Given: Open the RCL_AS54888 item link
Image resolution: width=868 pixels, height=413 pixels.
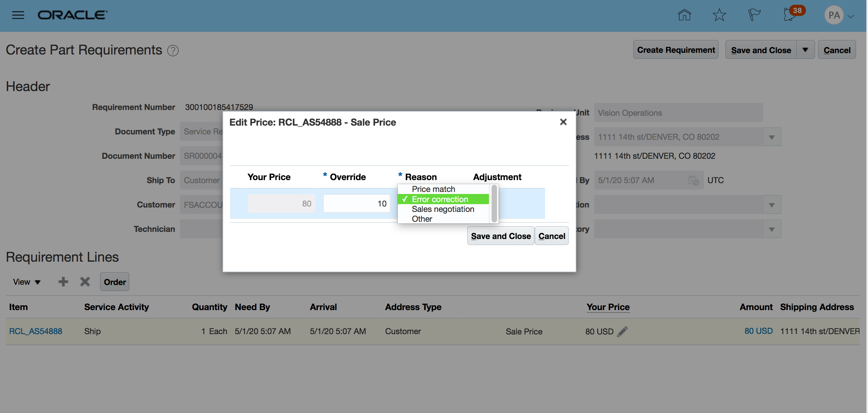Looking at the screenshot, I should 36,331.
